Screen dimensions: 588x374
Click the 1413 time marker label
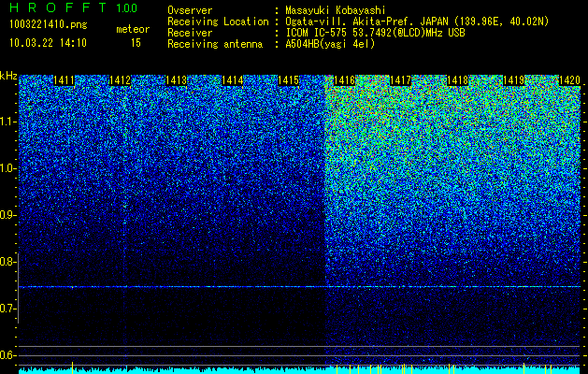pyautogui.click(x=177, y=80)
